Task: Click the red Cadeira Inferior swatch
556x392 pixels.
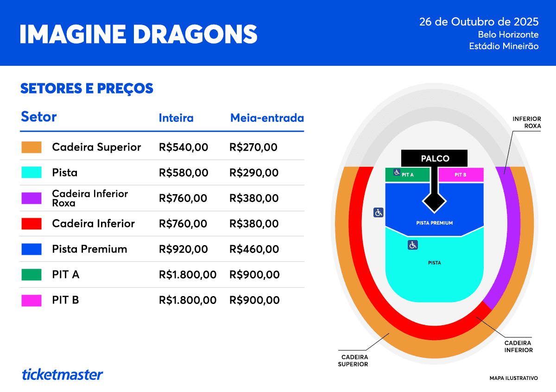Action: pyautogui.click(x=32, y=224)
